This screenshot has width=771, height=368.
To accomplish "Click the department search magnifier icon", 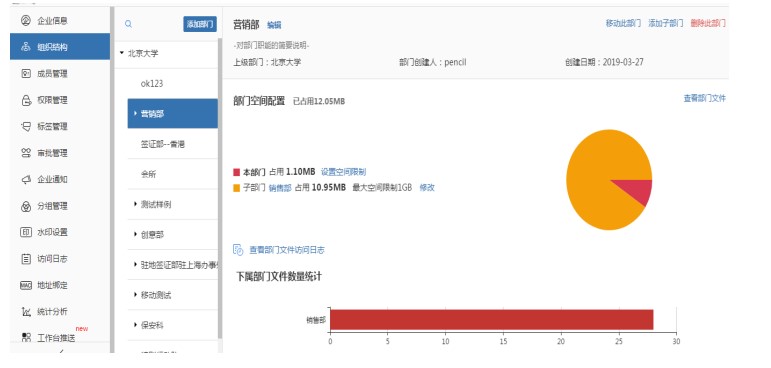I will [128, 24].
